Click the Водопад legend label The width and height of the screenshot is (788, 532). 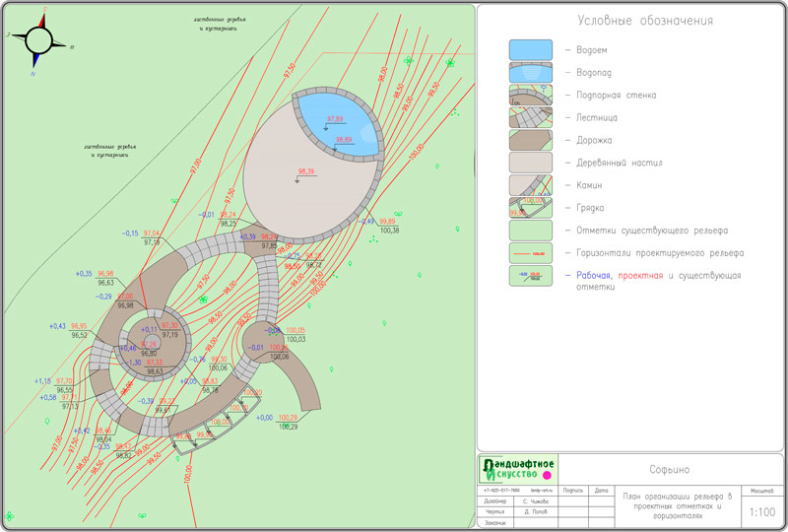(x=594, y=73)
